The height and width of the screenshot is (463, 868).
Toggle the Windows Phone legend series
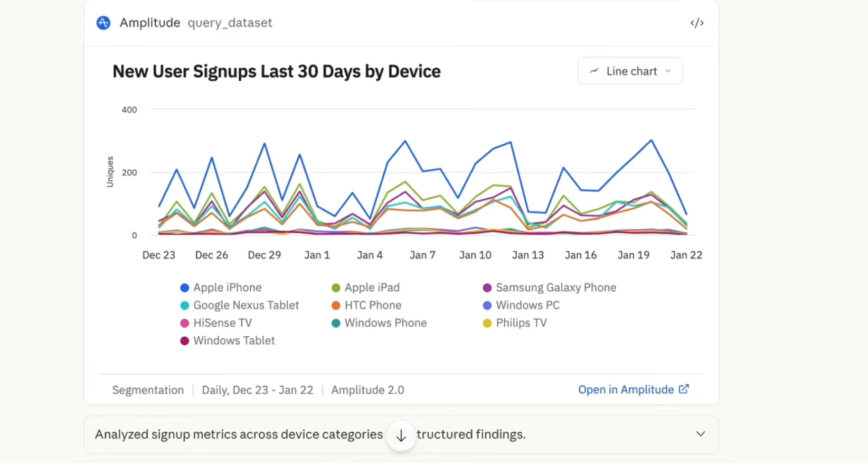(379, 323)
